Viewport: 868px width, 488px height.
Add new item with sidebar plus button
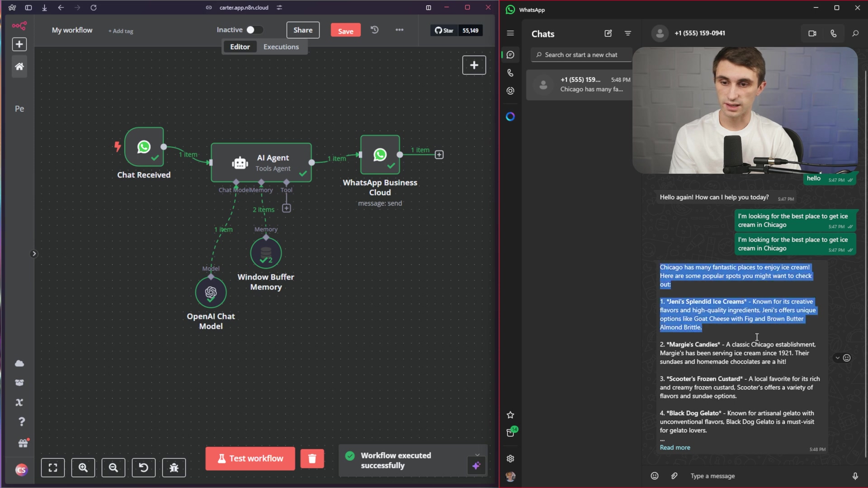[19, 44]
